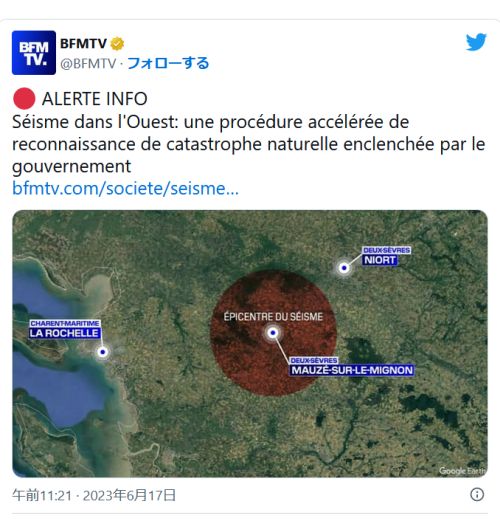
Task: Open the bfmtv.com/societe/seisme article link
Action: [x=125, y=189]
